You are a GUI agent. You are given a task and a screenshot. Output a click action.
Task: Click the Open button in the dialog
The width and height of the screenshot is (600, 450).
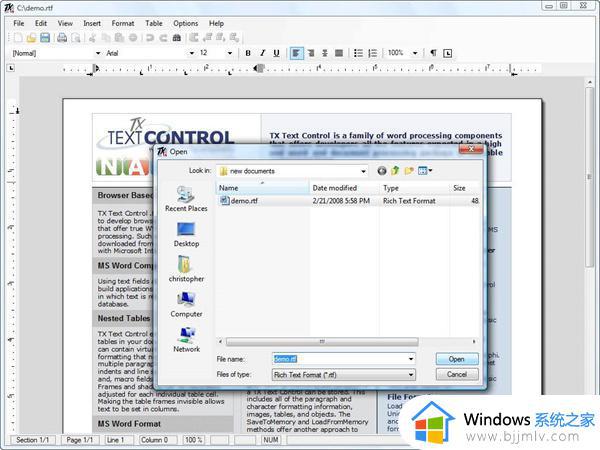[x=457, y=359]
